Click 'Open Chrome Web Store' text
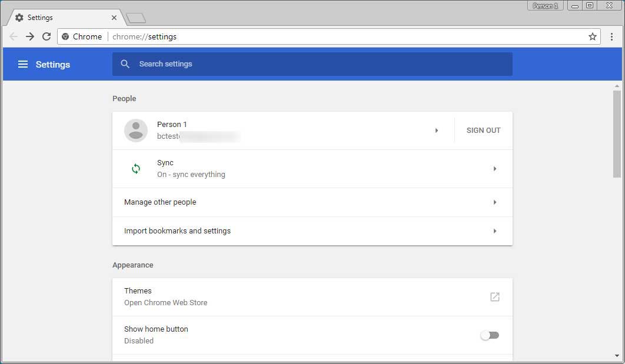 click(x=166, y=303)
